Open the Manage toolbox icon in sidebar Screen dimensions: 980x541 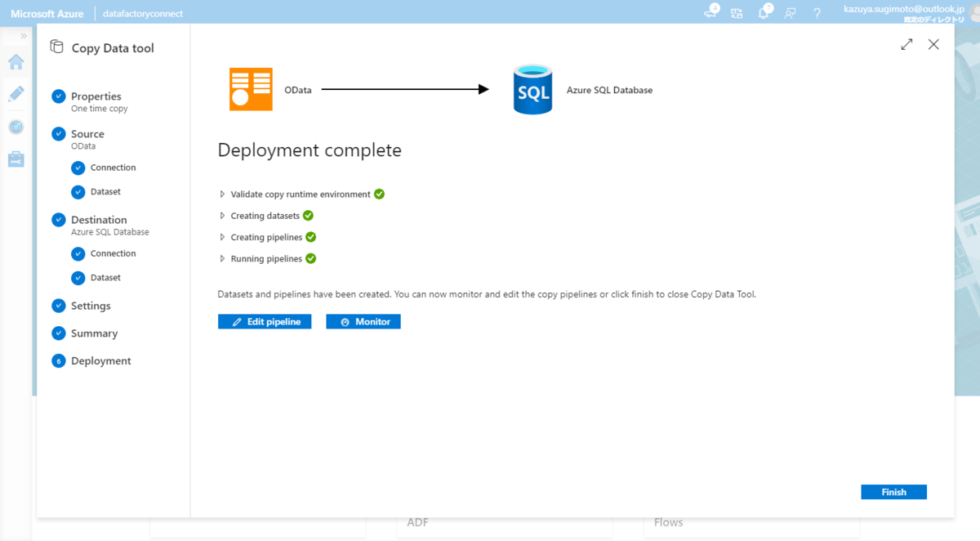tap(16, 159)
